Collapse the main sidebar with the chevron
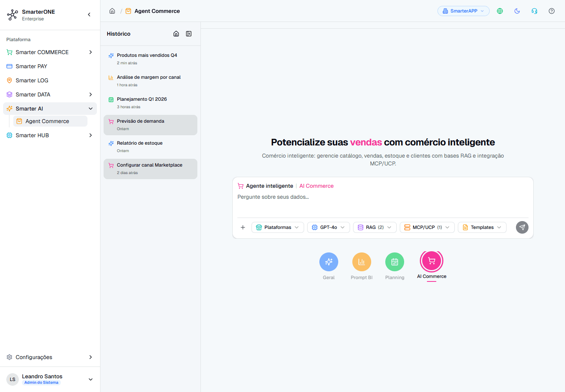Image resolution: width=565 pixels, height=392 pixels. 89,15
